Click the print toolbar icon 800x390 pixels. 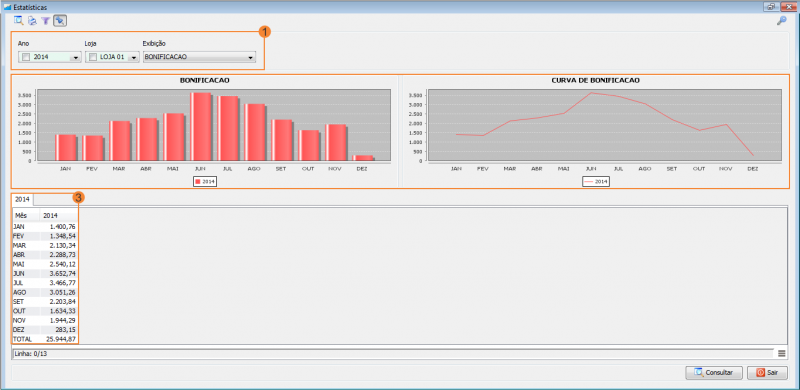(x=32, y=21)
